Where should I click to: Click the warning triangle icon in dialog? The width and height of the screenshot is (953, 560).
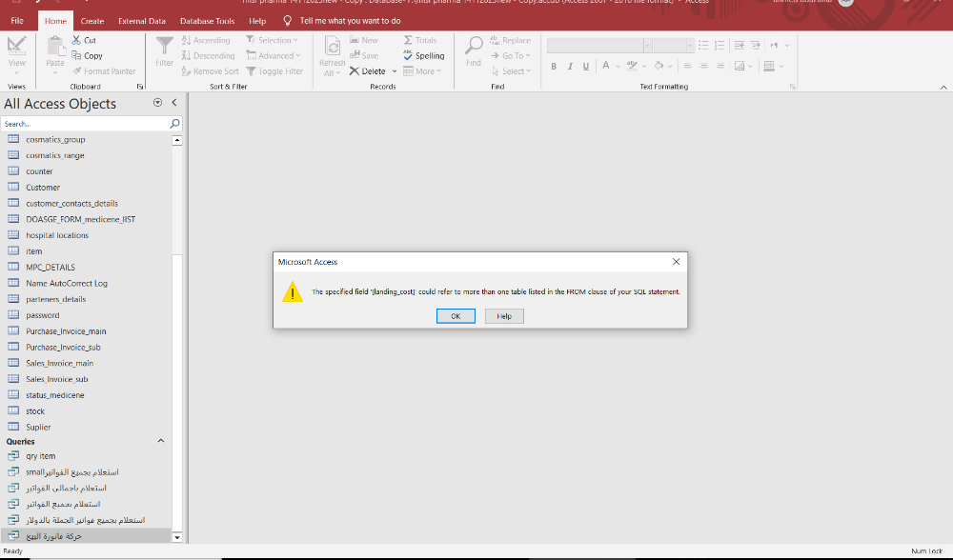coord(293,292)
